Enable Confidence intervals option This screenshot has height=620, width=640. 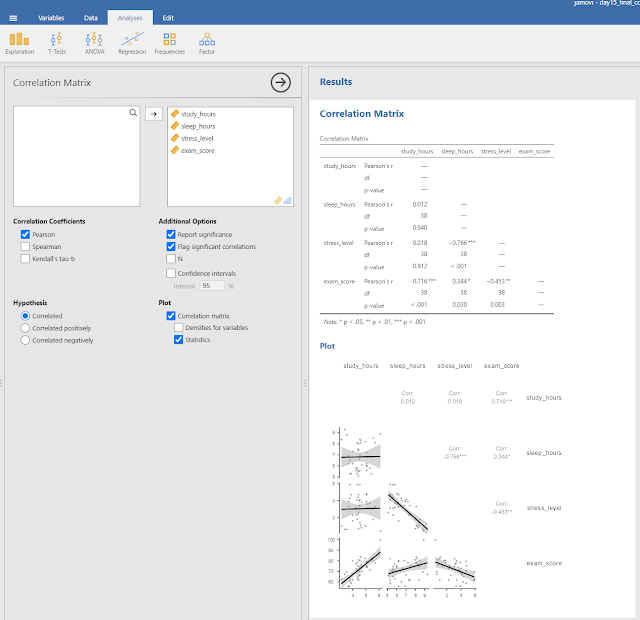point(171,273)
